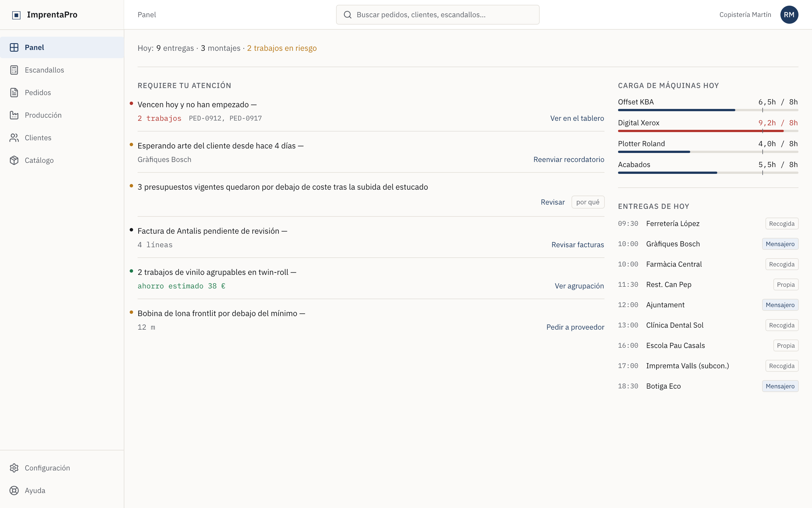Click the Pedidos document icon
This screenshot has height=508, width=812.
(14, 92)
